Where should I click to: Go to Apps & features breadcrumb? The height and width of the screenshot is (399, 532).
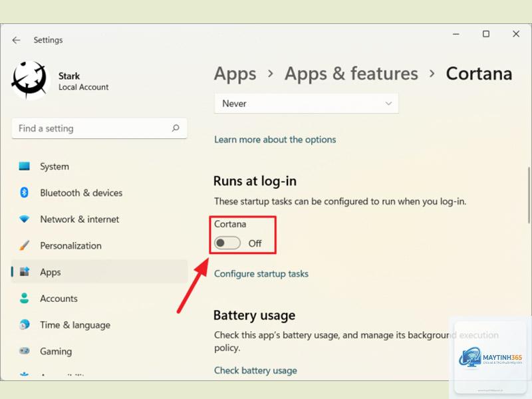[x=351, y=74]
